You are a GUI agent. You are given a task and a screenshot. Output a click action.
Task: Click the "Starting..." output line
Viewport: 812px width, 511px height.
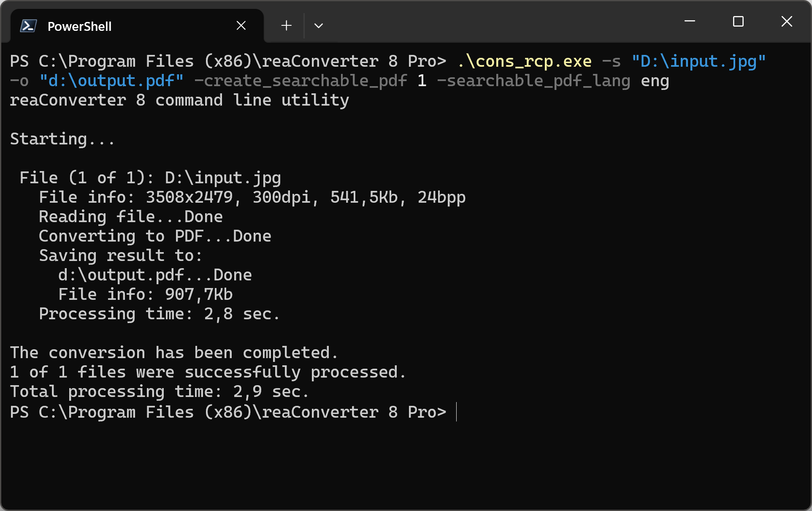click(x=62, y=139)
